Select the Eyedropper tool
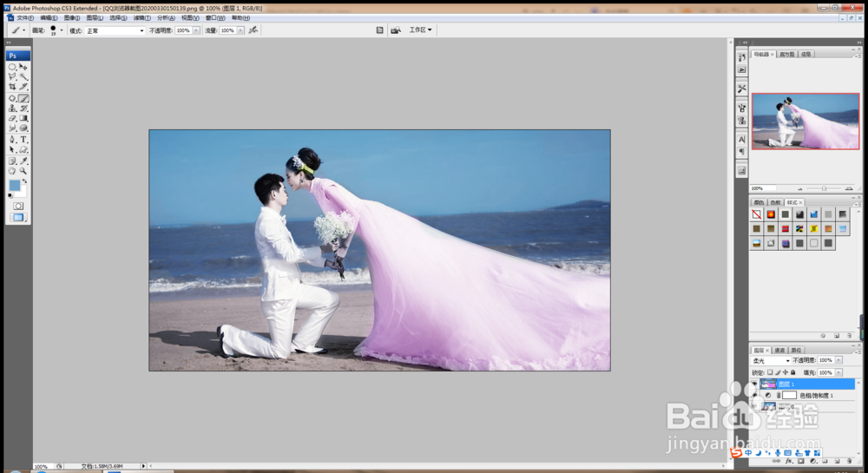868x473 pixels. [x=23, y=161]
